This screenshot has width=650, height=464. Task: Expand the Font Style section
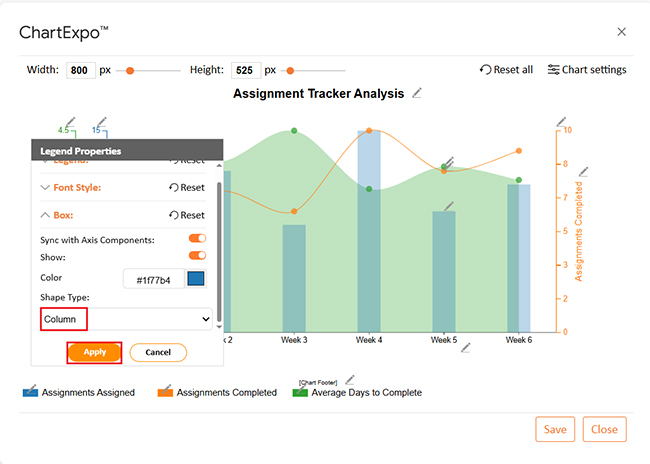tap(45, 187)
